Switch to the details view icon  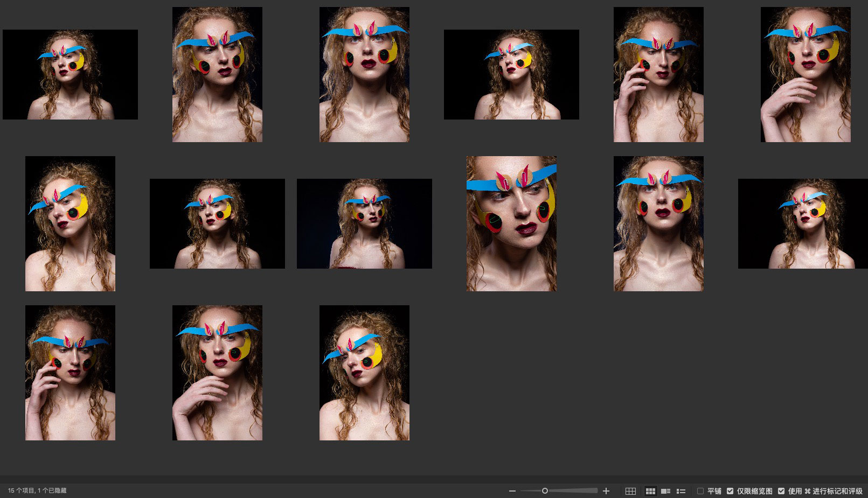coord(666,491)
